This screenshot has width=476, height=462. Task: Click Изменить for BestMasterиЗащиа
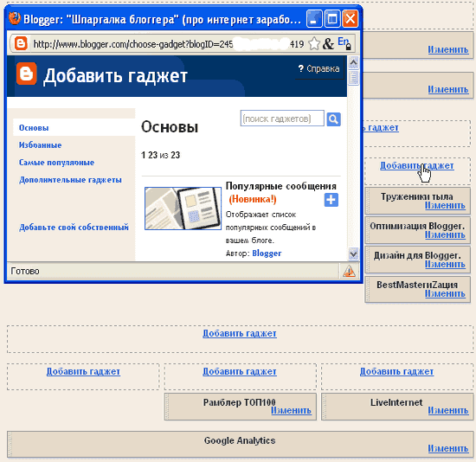445,293
